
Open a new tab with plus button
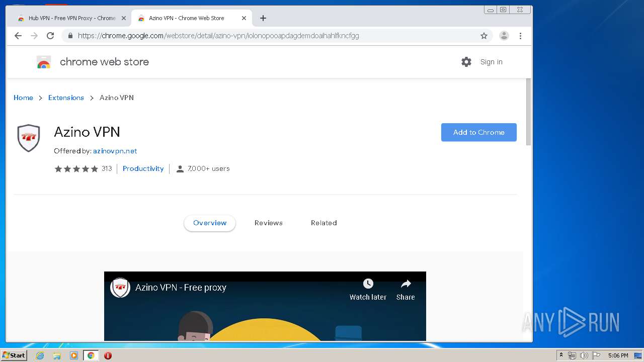click(263, 18)
